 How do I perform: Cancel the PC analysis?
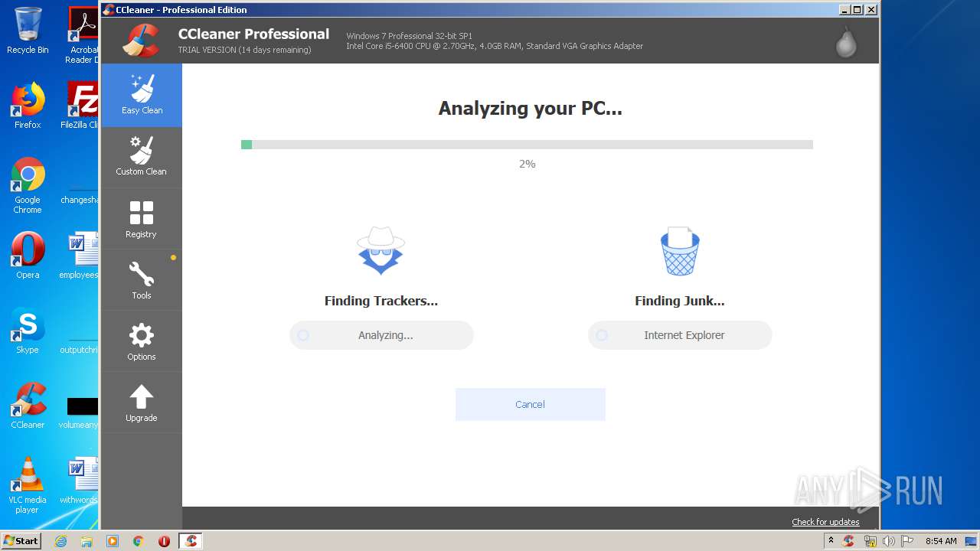(x=530, y=404)
